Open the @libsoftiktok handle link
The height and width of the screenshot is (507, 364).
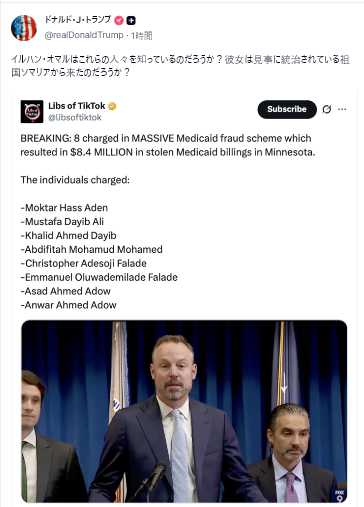pyautogui.click(x=75, y=117)
